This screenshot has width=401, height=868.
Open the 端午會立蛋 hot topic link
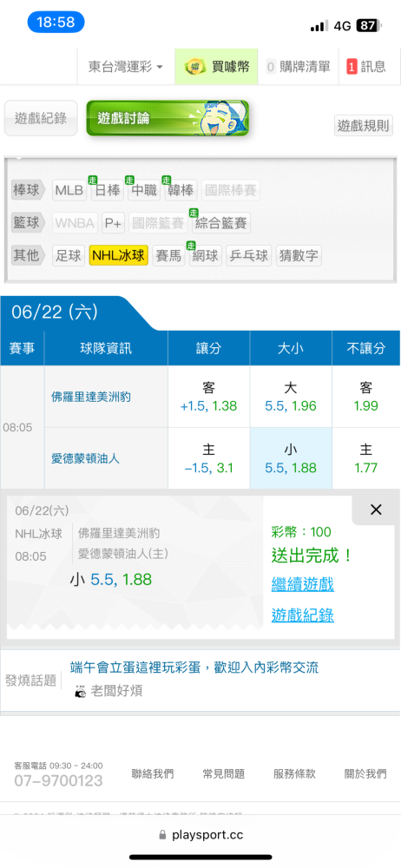tap(194, 667)
